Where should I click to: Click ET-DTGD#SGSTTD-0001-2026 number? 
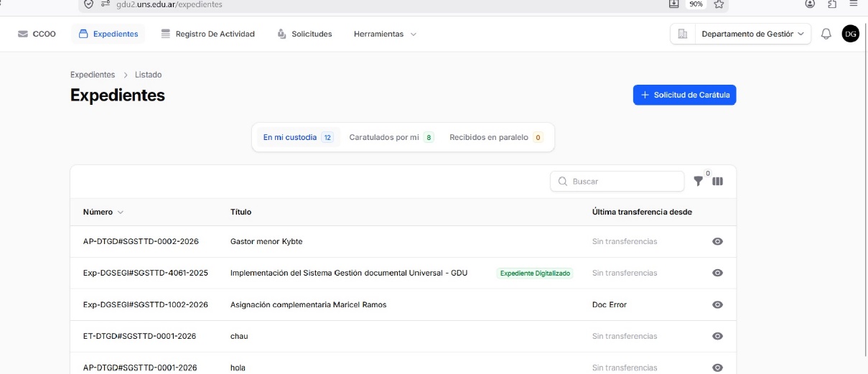pyautogui.click(x=139, y=337)
